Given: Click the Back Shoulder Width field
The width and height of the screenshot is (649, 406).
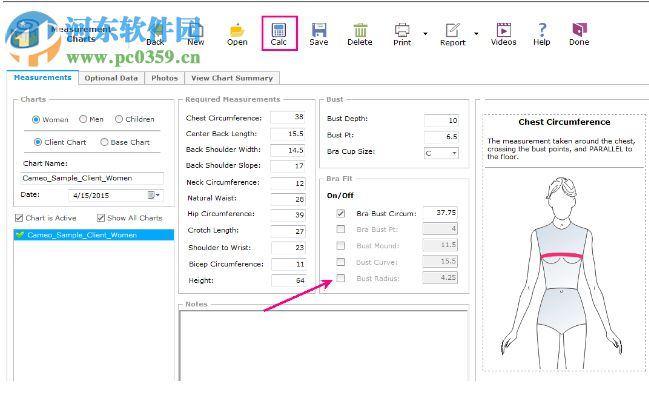Looking at the screenshot, I should coord(288,150).
